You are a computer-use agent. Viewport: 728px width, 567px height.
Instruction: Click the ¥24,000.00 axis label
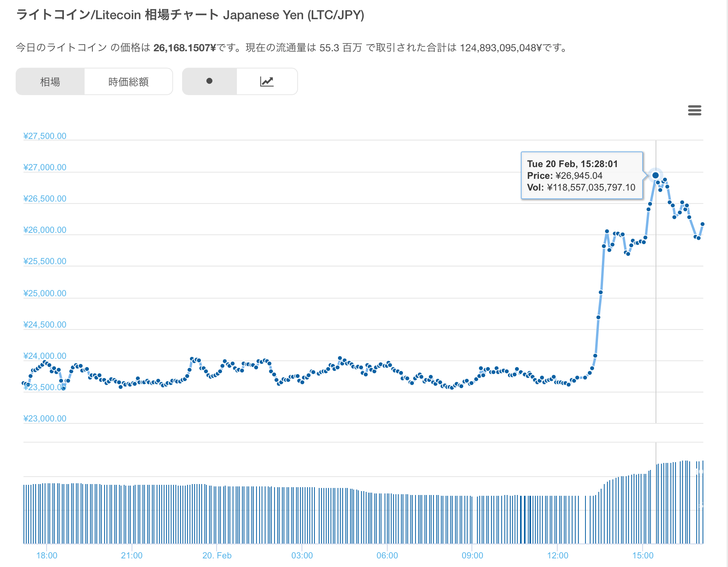45,356
